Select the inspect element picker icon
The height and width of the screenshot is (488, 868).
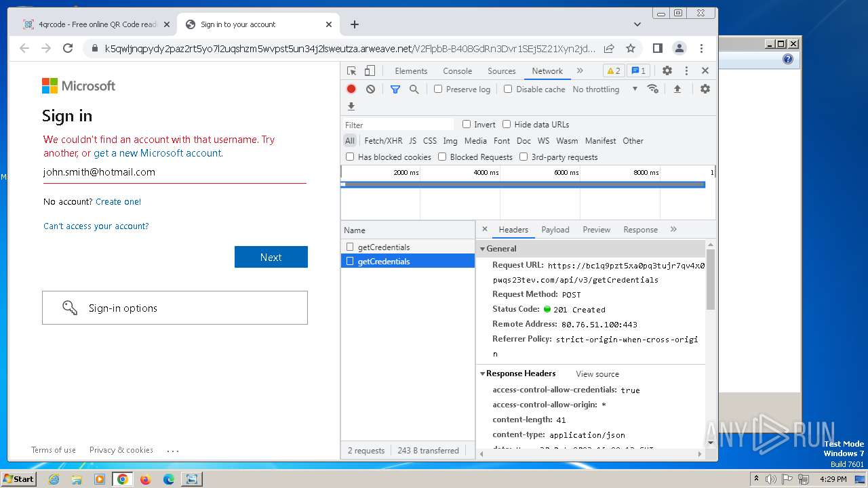tap(351, 70)
